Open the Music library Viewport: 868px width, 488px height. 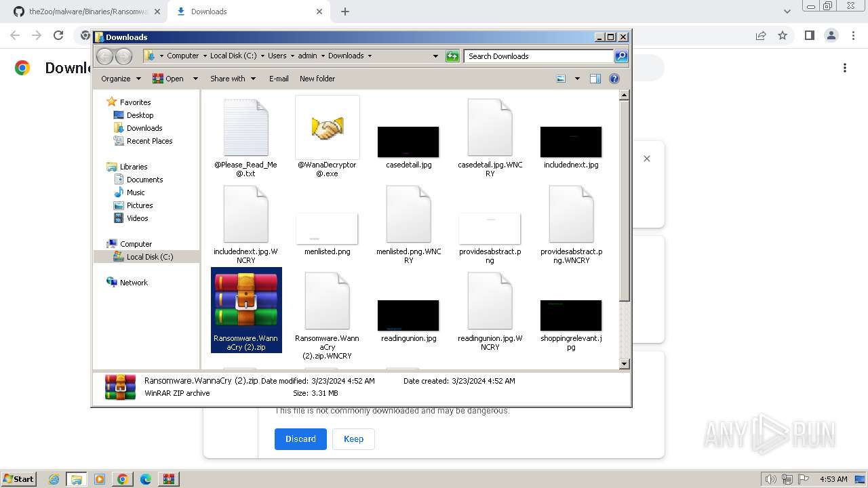[x=136, y=192]
